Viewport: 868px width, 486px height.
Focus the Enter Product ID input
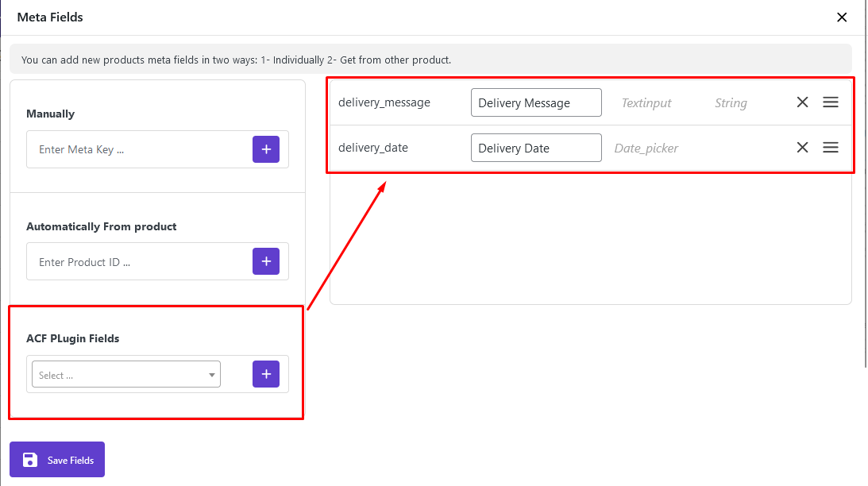(x=139, y=262)
